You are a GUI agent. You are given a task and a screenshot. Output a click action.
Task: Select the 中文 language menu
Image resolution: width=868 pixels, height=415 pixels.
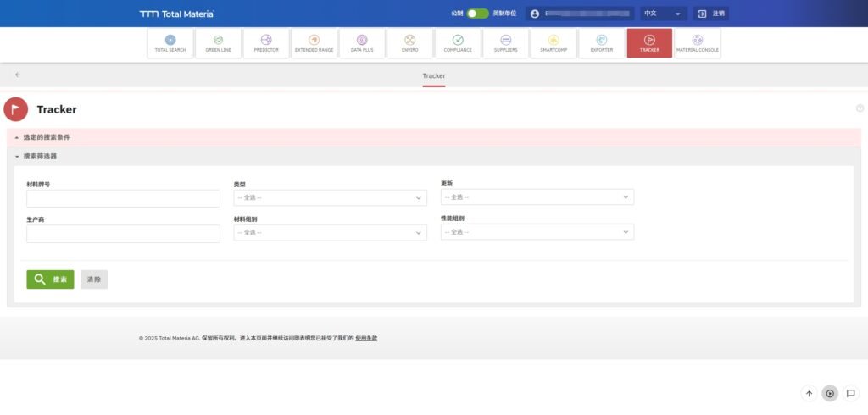tap(663, 14)
